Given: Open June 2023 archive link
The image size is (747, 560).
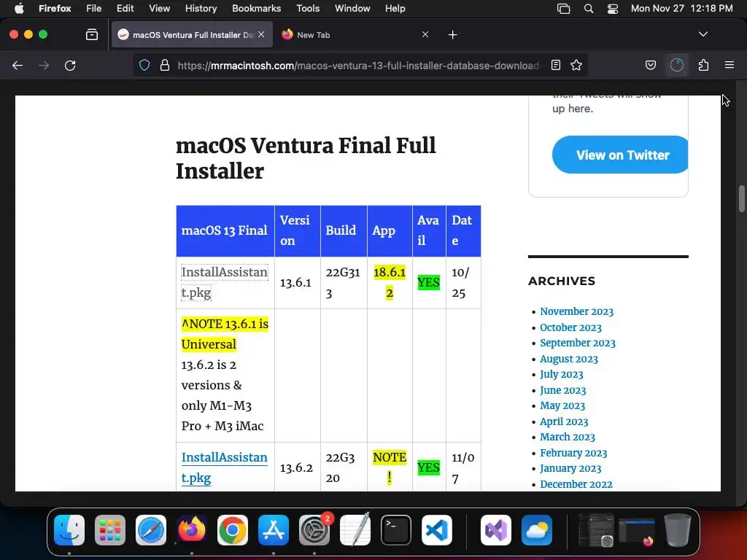Looking at the screenshot, I should [x=562, y=391].
